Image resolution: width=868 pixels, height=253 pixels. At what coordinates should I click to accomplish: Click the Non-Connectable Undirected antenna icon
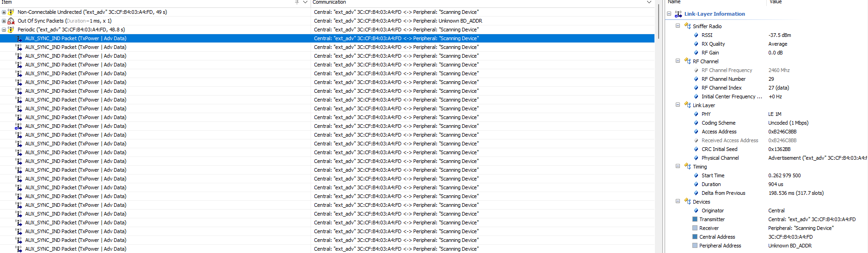click(11, 12)
